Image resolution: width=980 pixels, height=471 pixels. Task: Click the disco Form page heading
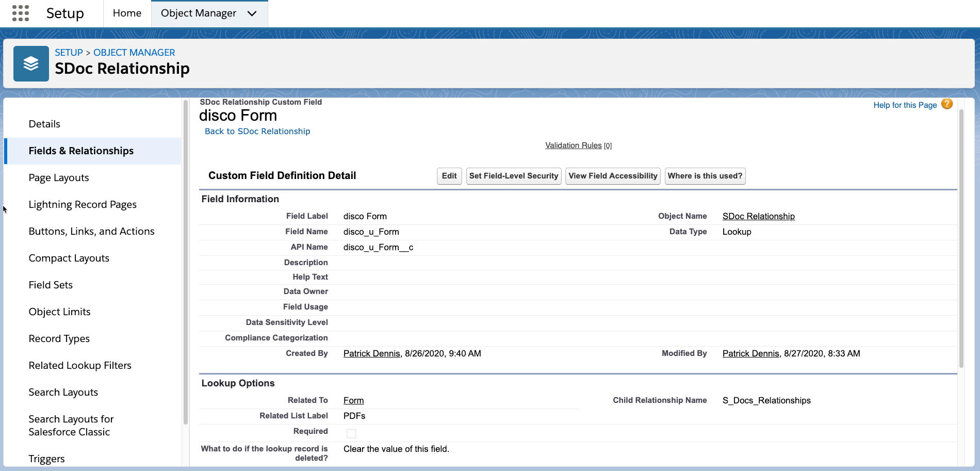[x=238, y=116]
